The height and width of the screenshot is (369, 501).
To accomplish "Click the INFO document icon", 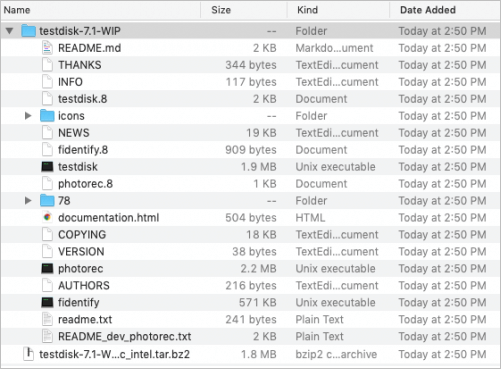I will pyautogui.click(x=47, y=82).
